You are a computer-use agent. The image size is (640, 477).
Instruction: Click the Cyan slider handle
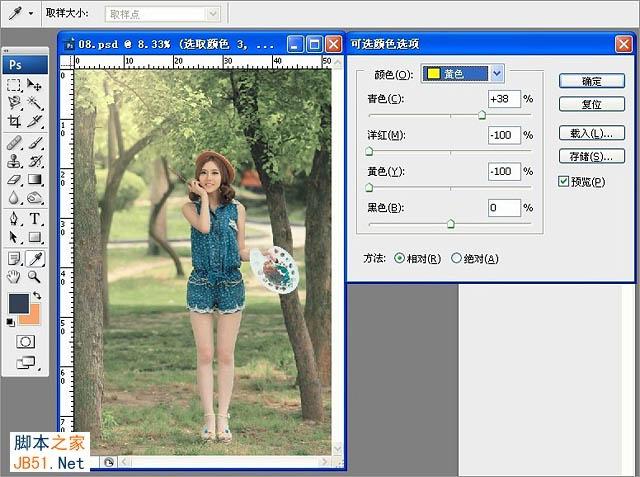(x=482, y=115)
